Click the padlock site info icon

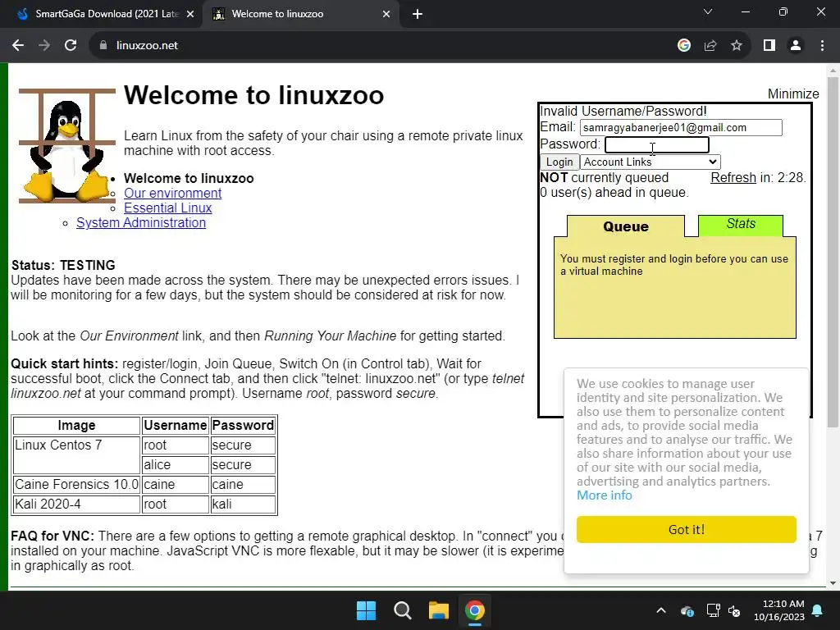(x=103, y=46)
